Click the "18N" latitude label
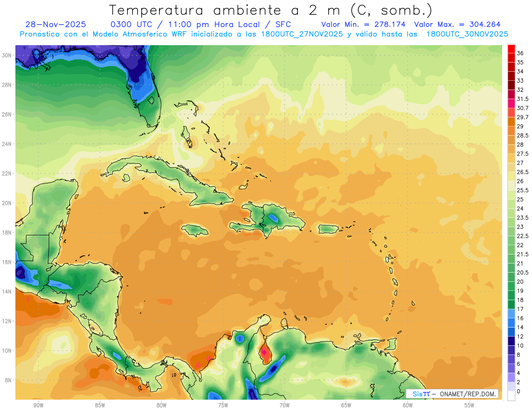This screenshot has width=532, height=411. (x=8, y=233)
